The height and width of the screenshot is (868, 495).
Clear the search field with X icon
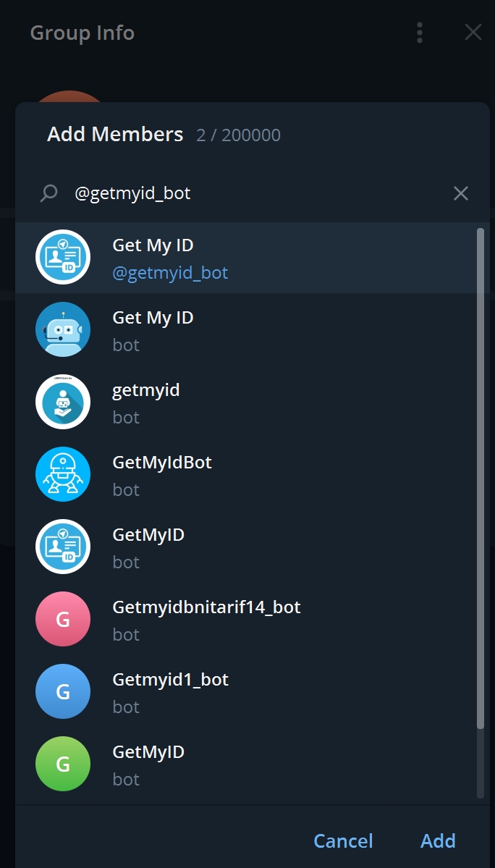[x=460, y=193]
